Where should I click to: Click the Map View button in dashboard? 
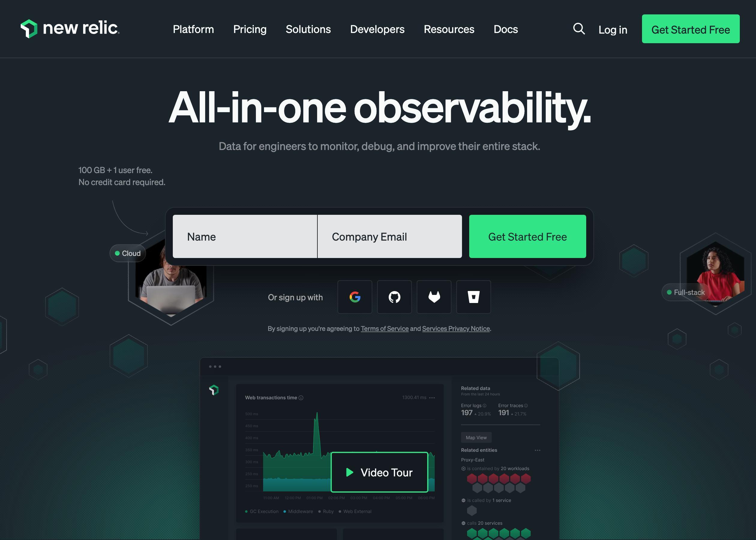tap(475, 438)
